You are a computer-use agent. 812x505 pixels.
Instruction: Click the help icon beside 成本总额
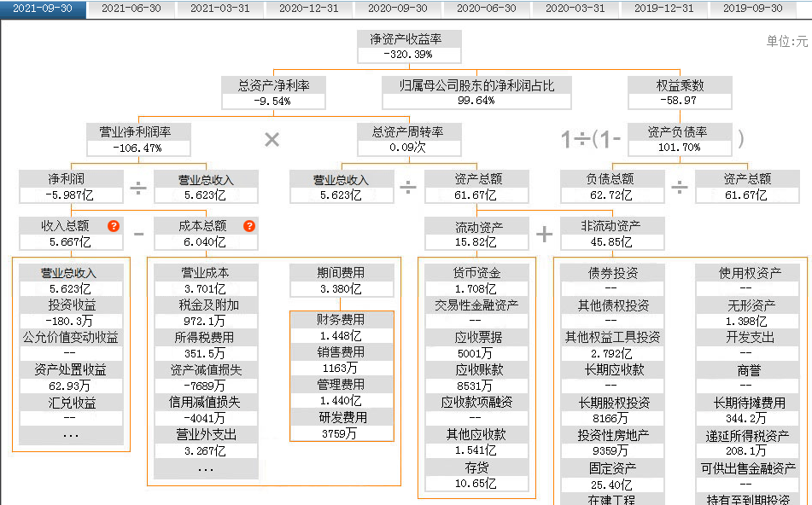(x=249, y=226)
